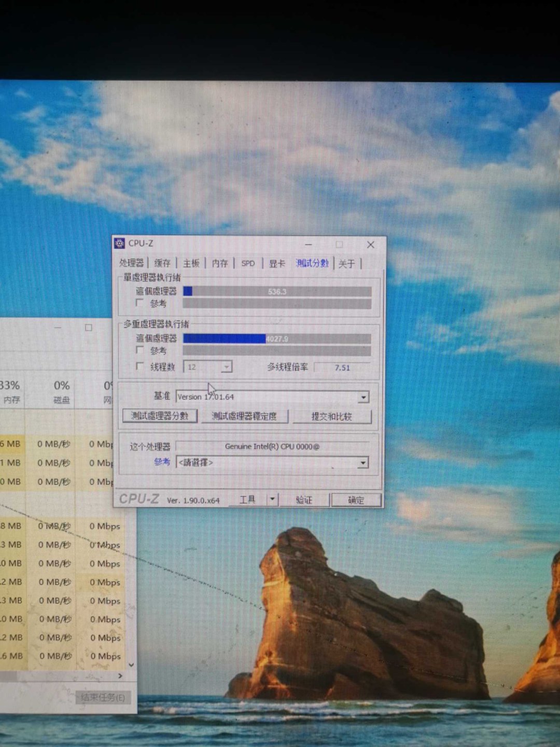Open the 主板 tab

[191, 263]
